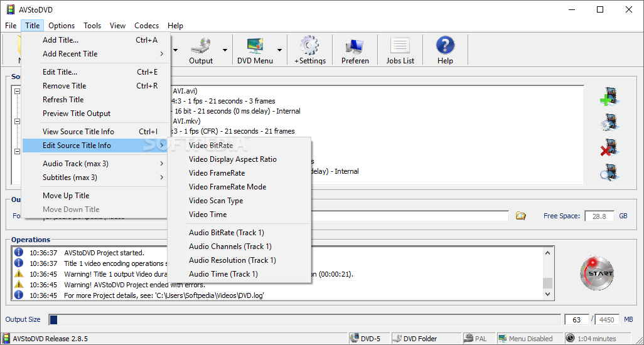The height and width of the screenshot is (345, 644).
Task: Collapse the first title tree node
Action: click(x=17, y=91)
